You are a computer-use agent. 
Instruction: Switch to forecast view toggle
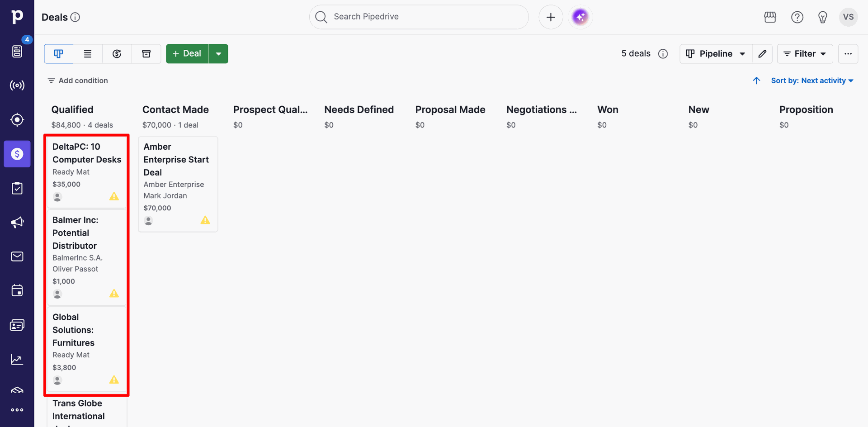pos(117,54)
